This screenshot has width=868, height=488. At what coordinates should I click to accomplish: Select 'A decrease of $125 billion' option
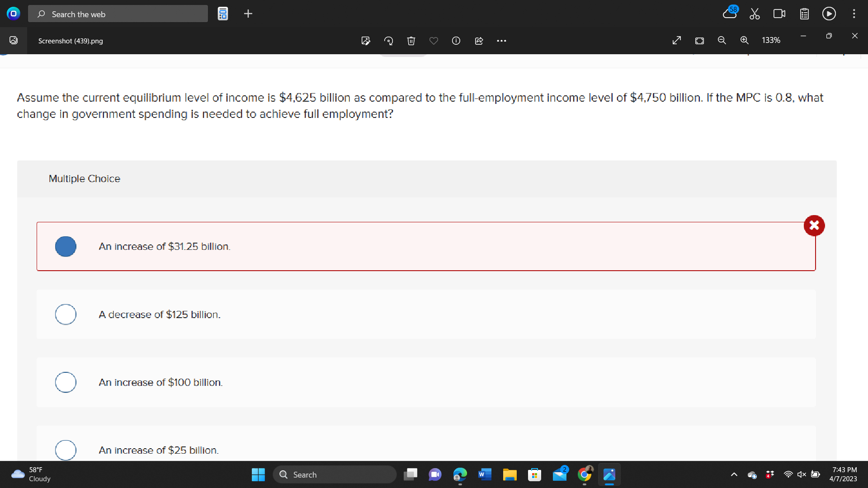[66, 314]
